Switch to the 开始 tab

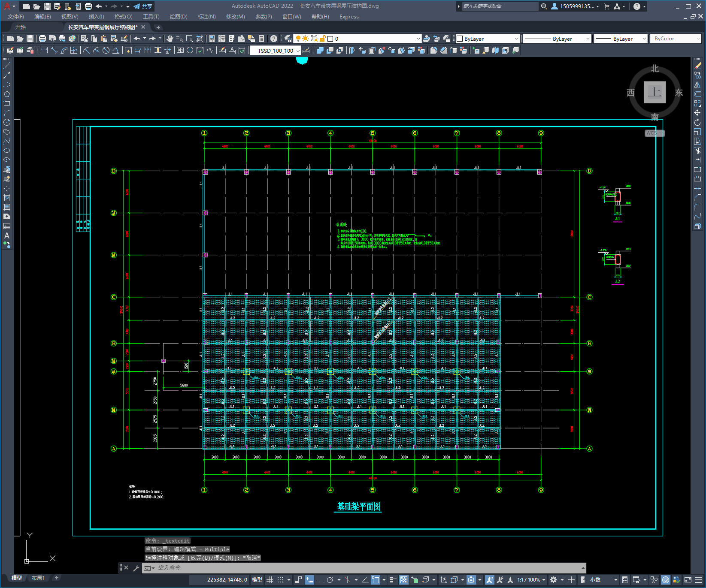click(21, 27)
